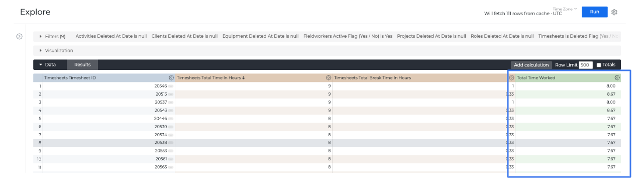The height and width of the screenshot is (184, 644).
Task: Click the Add calculation button
Action: pos(531,65)
